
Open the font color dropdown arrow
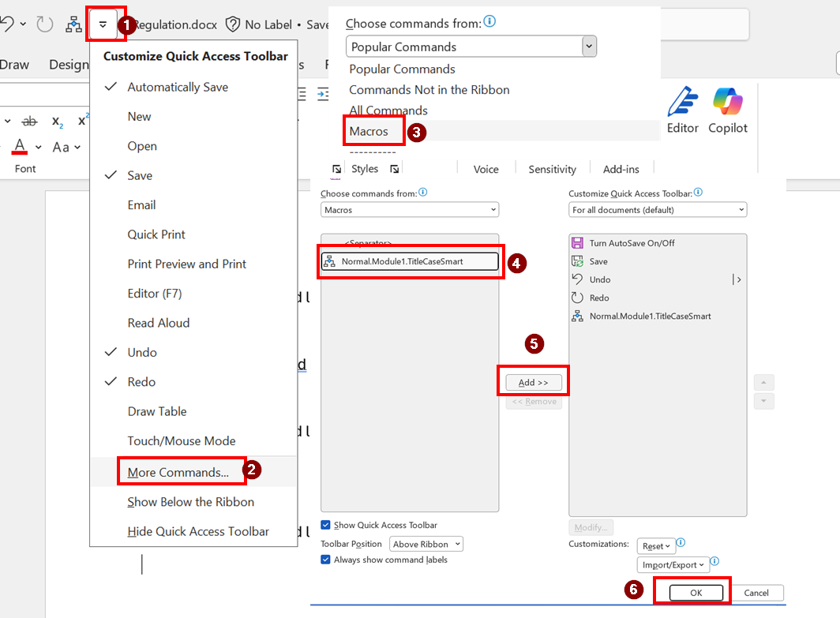pyautogui.click(x=39, y=147)
